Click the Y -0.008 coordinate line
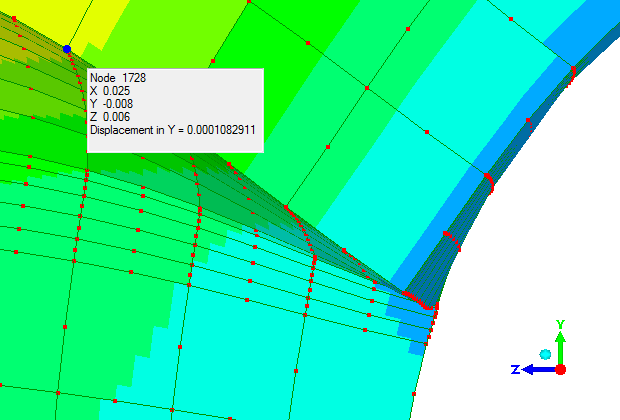The image size is (620, 420). [112, 103]
